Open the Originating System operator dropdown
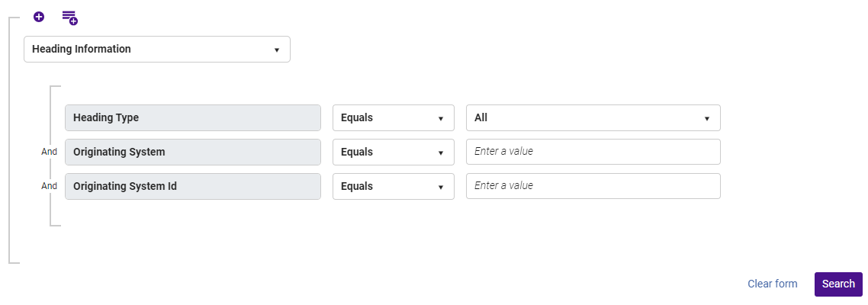868x305 pixels. [x=393, y=152]
